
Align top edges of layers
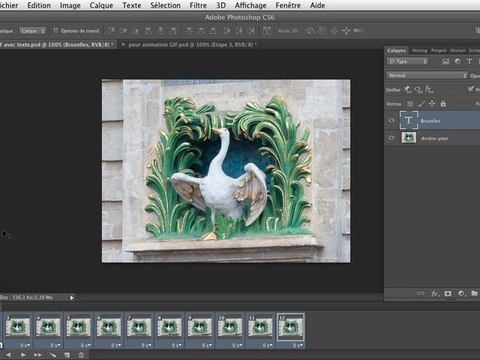coord(111,31)
